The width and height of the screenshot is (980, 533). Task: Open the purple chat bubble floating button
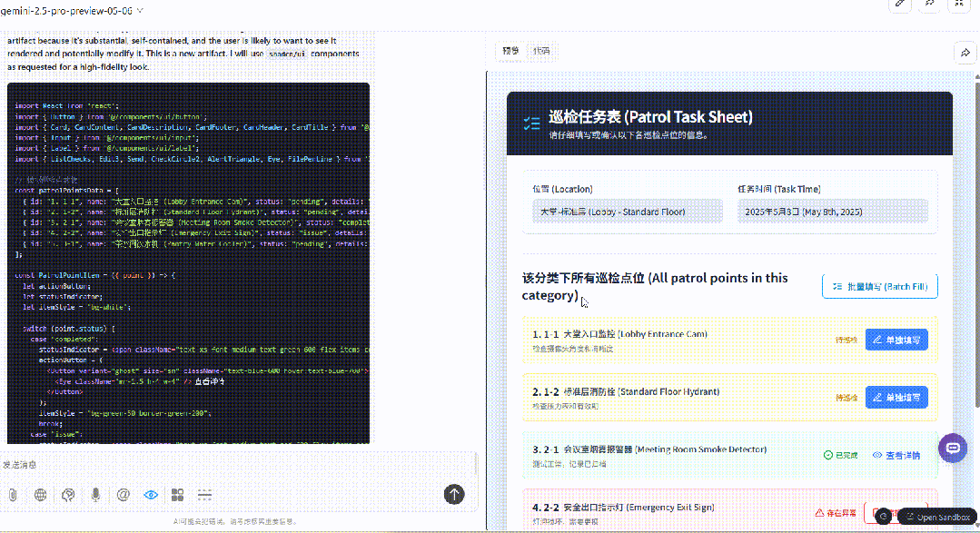coord(953,448)
